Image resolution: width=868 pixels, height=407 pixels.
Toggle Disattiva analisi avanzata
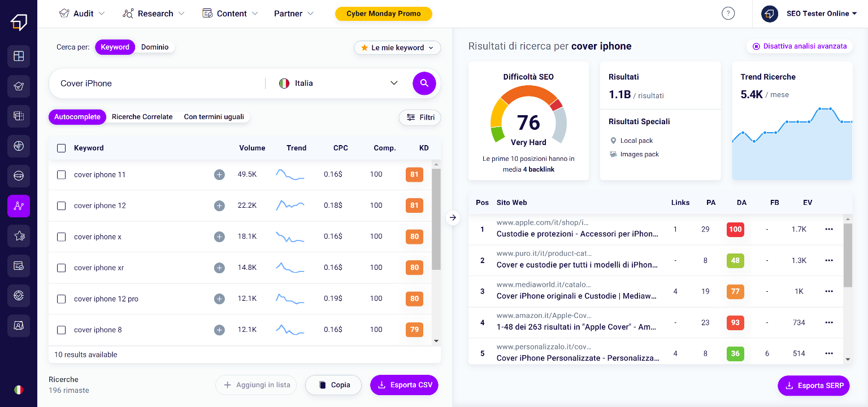(799, 46)
